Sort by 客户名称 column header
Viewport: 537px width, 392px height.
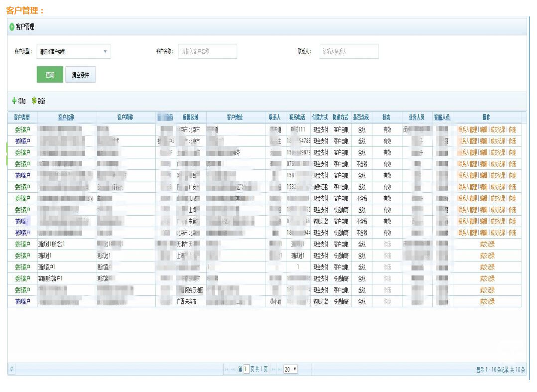(66, 118)
